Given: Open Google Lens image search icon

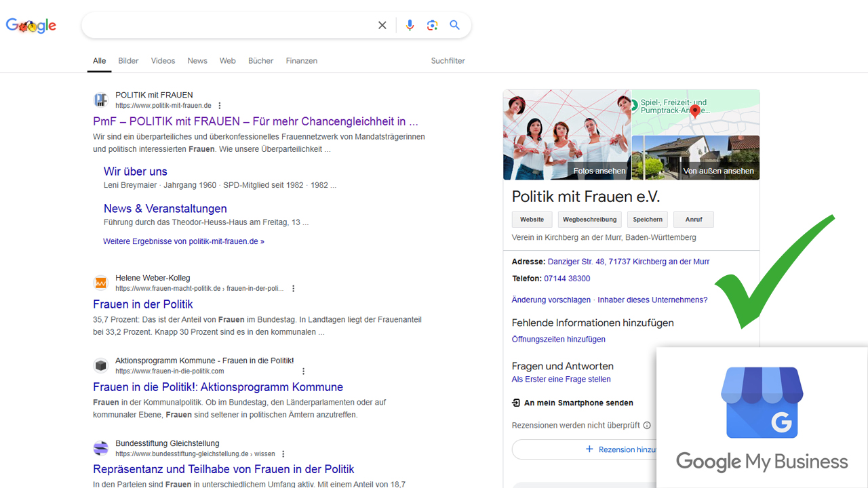Looking at the screenshot, I should pyautogui.click(x=432, y=25).
